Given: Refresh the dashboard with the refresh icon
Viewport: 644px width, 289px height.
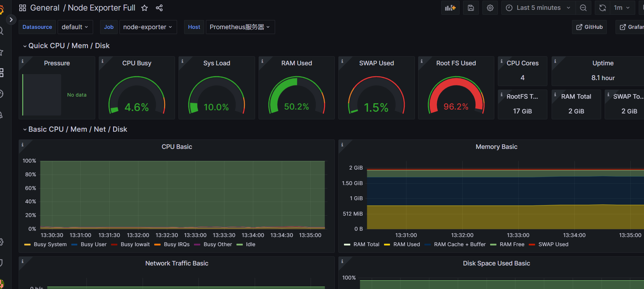Looking at the screenshot, I should [x=603, y=8].
